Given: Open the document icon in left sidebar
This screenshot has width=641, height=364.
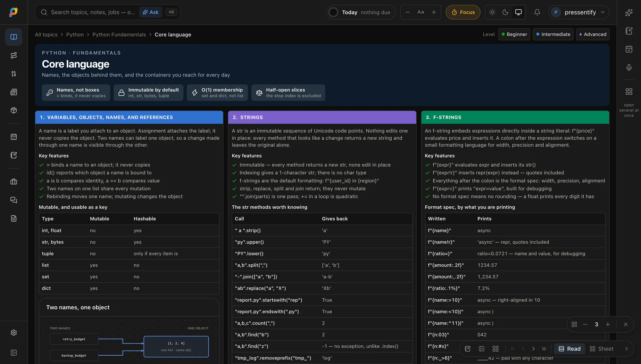Looking at the screenshot, I should (14, 219).
